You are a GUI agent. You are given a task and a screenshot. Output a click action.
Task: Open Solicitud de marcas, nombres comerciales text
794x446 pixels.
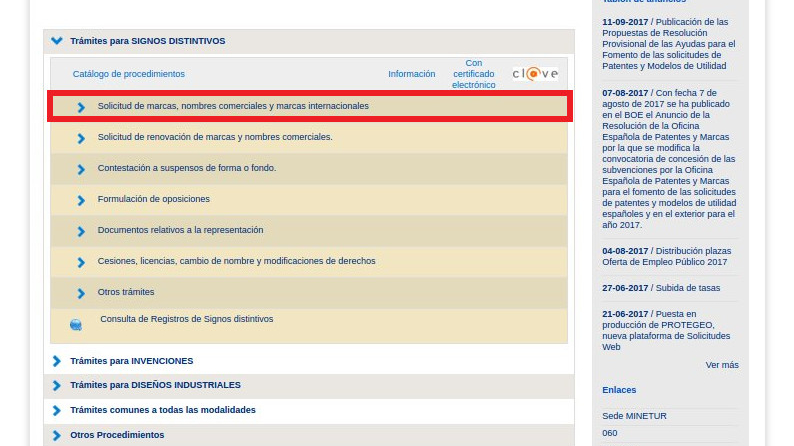point(233,106)
